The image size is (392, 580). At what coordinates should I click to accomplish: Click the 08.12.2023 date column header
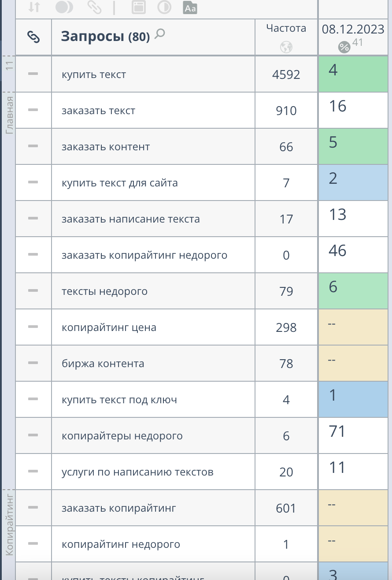[x=353, y=30]
